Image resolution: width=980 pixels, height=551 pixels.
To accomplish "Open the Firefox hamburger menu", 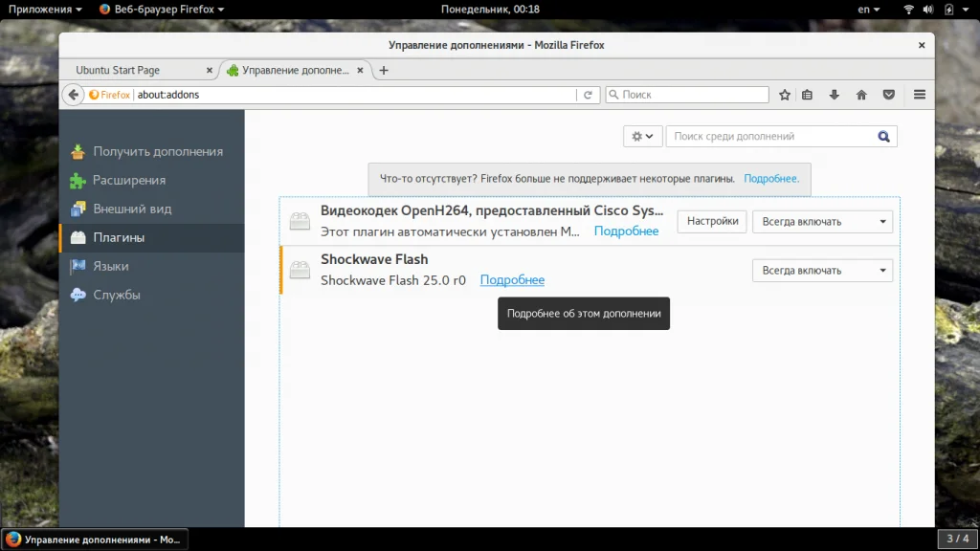I will click(x=920, y=95).
